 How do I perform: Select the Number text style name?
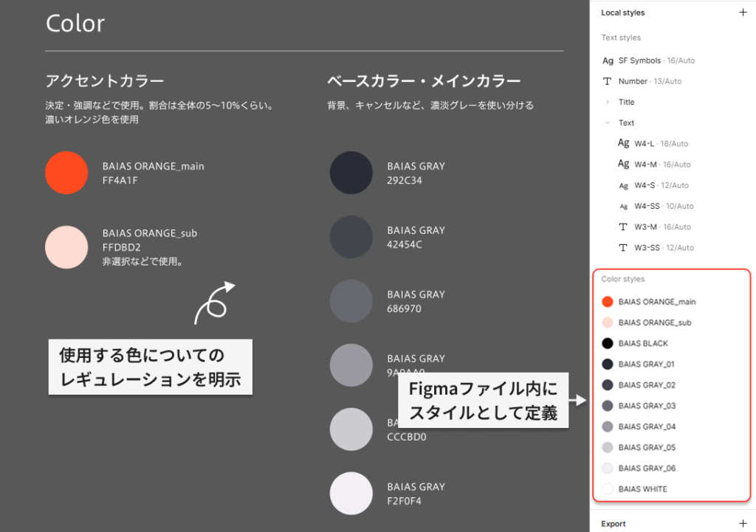point(633,81)
